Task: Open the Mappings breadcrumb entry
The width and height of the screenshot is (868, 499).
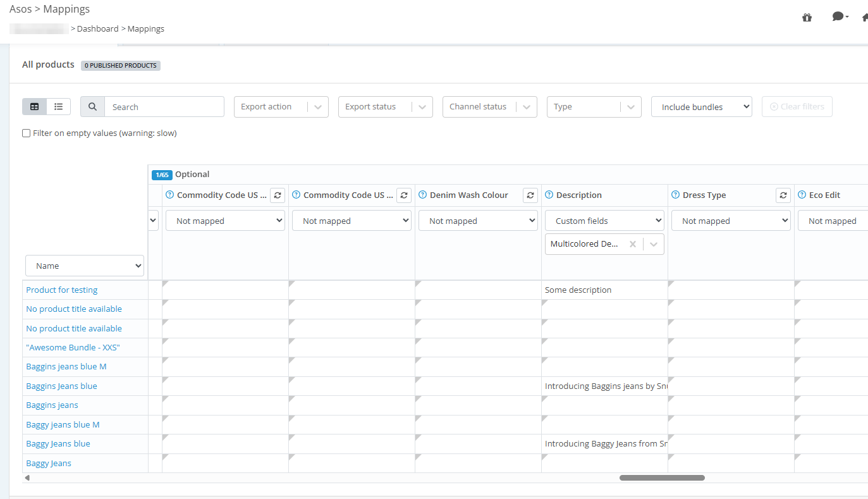Action: tap(145, 28)
